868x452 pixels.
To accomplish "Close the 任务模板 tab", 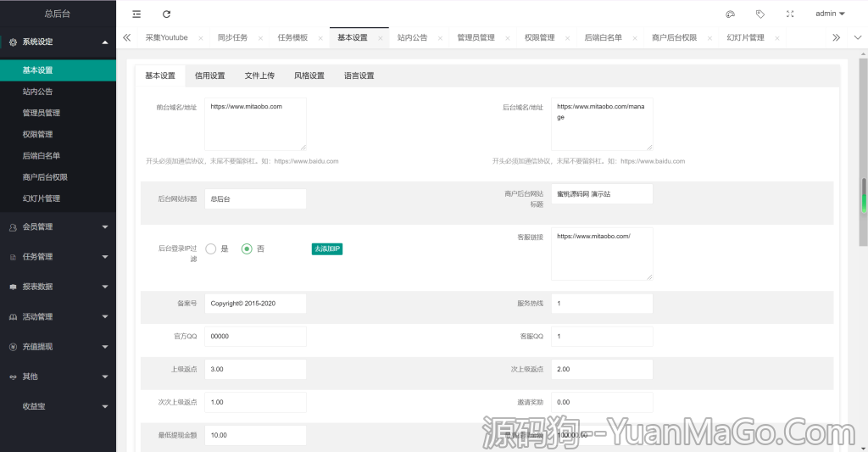I will pos(320,38).
